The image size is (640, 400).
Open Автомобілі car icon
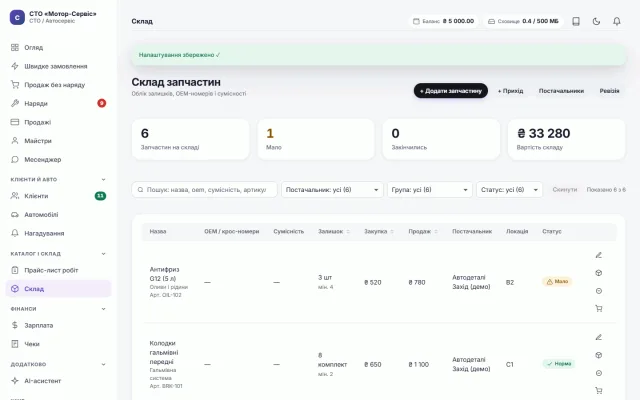pyautogui.click(x=15, y=215)
